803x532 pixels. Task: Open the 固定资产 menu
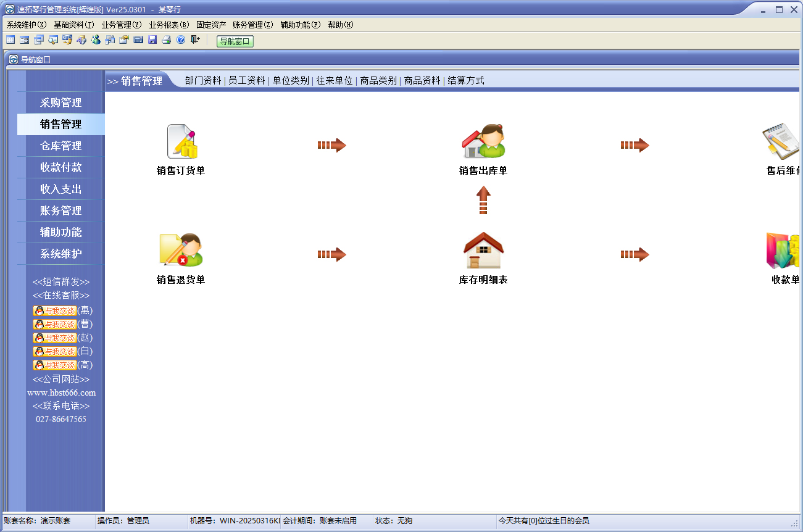(x=211, y=25)
